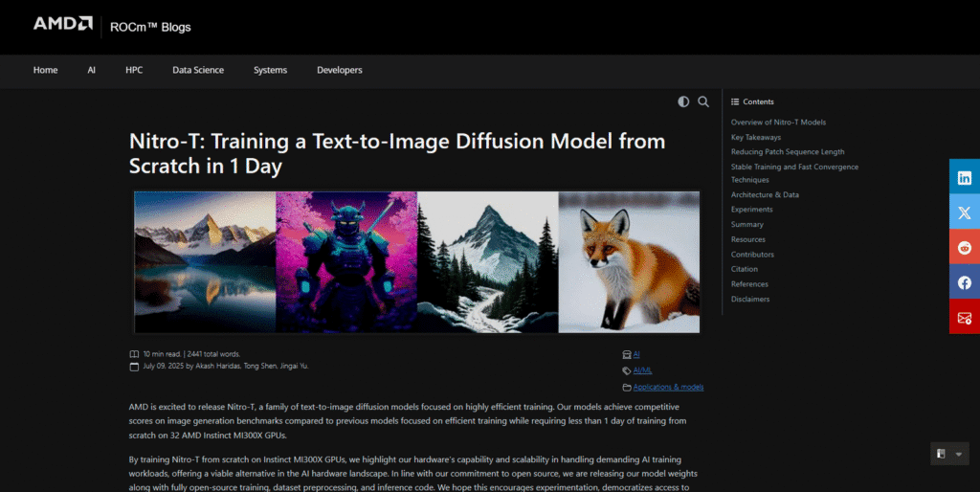Image resolution: width=980 pixels, height=492 pixels.
Task: Expand the bottom-right widget dropdown arrow
Action: click(x=959, y=455)
